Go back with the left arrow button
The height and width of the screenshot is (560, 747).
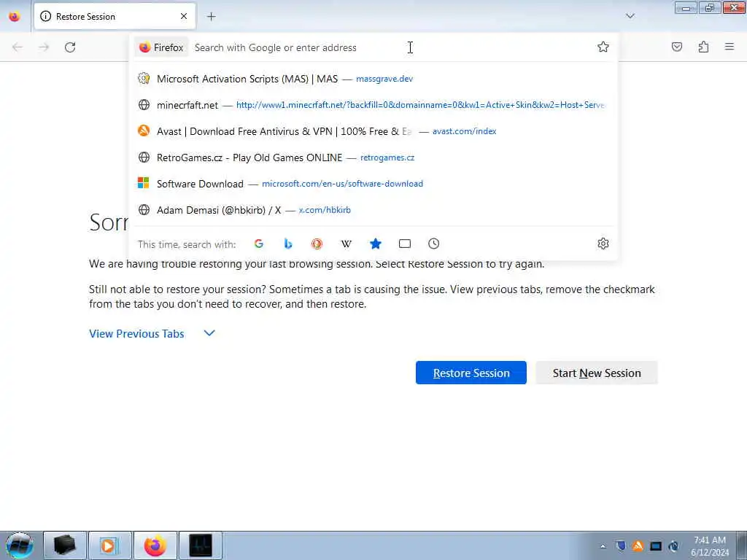[x=18, y=47]
